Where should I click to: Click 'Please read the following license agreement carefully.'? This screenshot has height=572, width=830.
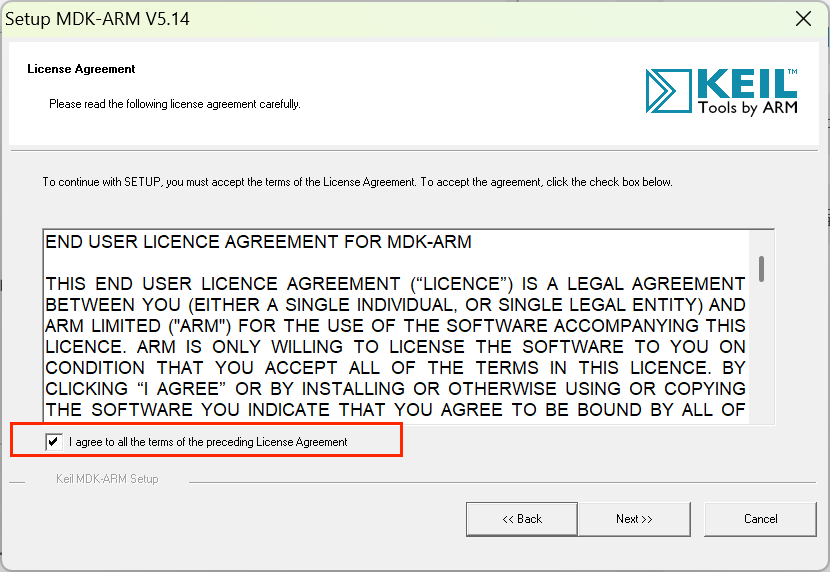(175, 104)
